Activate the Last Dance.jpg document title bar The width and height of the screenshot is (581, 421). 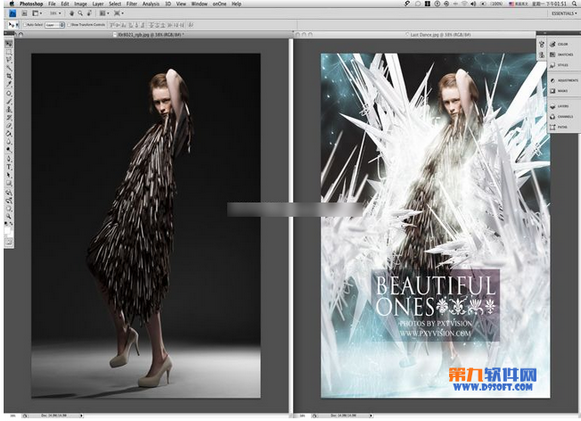pos(441,34)
